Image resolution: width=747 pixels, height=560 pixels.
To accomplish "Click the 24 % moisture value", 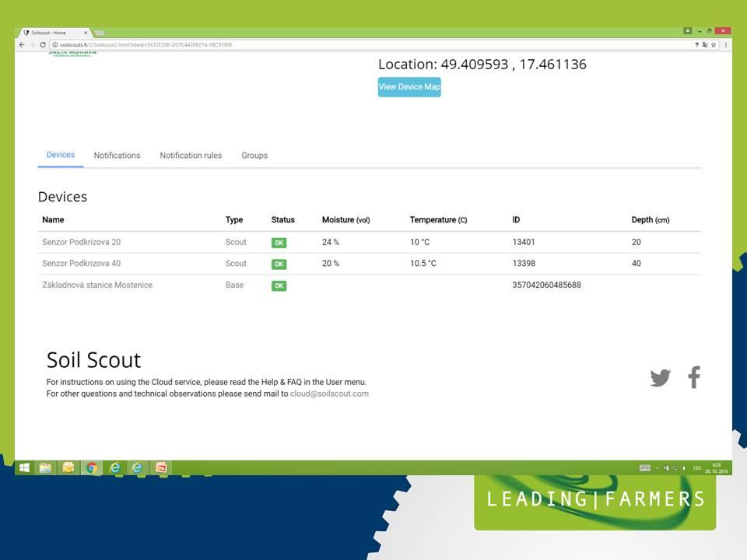I will pyautogui.click(x=331, y=242).
